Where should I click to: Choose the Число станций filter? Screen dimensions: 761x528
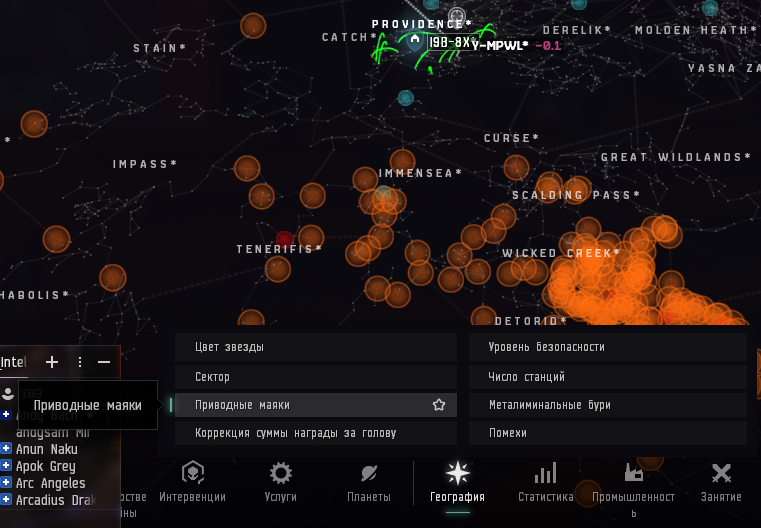tap(608, 377)
